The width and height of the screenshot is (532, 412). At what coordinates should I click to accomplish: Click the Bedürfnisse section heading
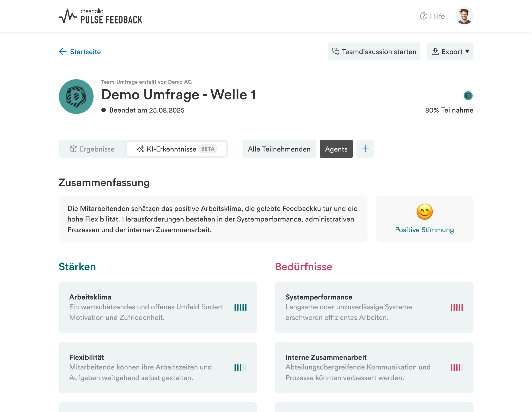point(303,267)
